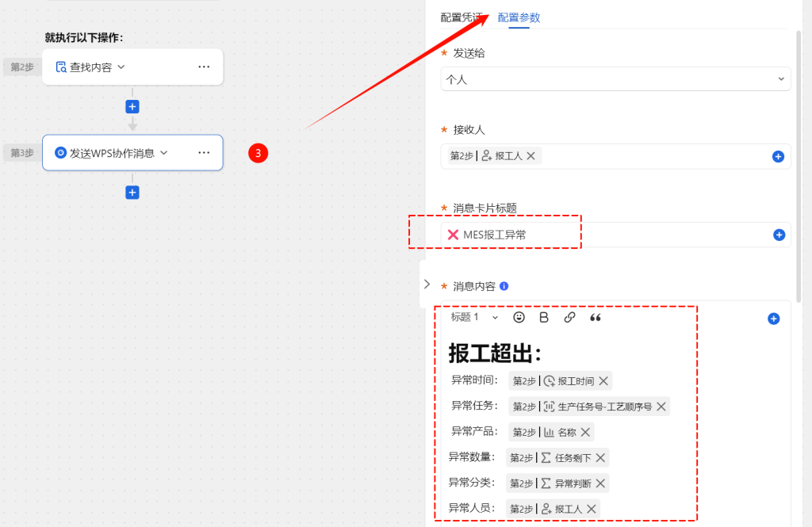
Task: Expand the 发送WPS协作消息 step dropdown arrow
Action: point(164,153)
